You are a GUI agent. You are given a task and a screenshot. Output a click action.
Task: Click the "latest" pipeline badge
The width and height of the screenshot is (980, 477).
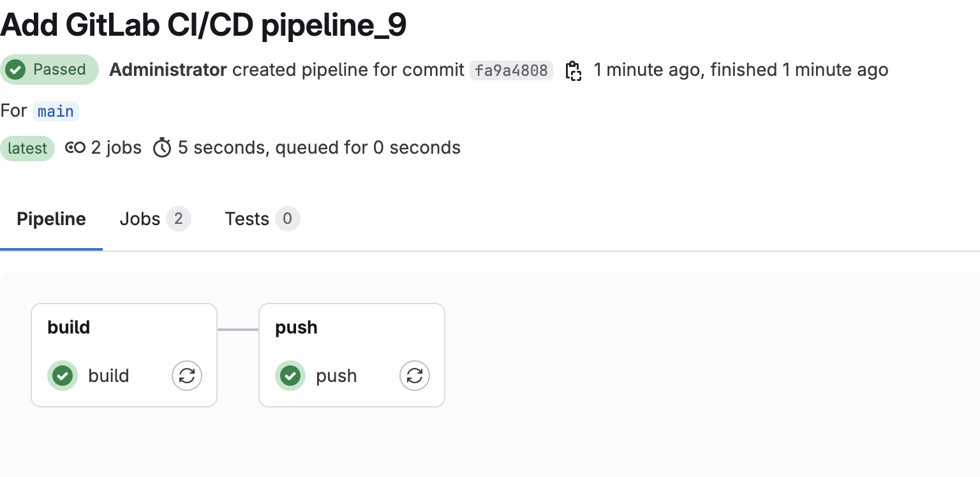coord(27,149)
